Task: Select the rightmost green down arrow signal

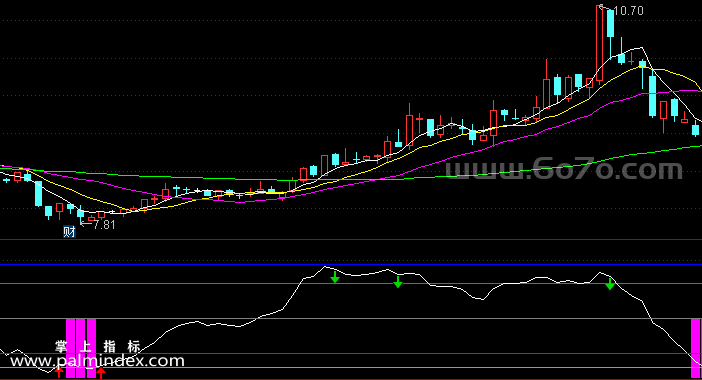Action: (610, 284)
